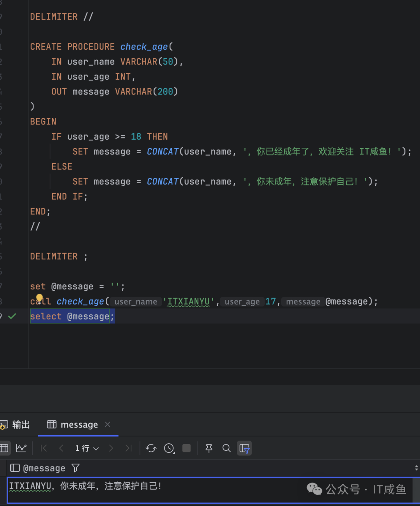Jump to the first results page
This screenshot has width=420, height=506.
(44, 448)
